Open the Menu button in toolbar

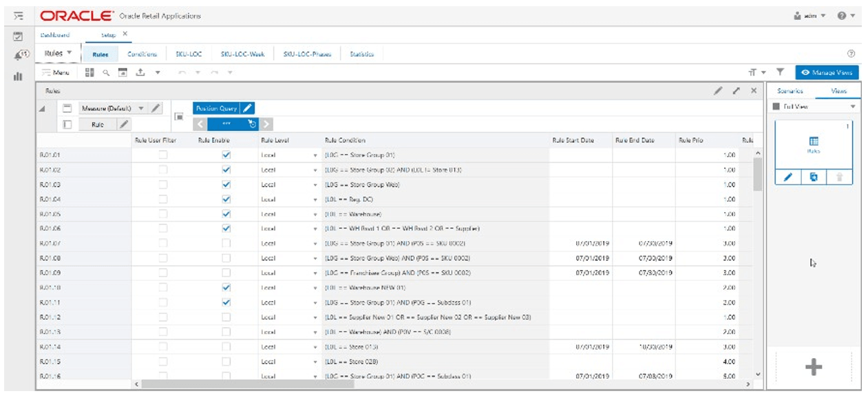(56, 72)
